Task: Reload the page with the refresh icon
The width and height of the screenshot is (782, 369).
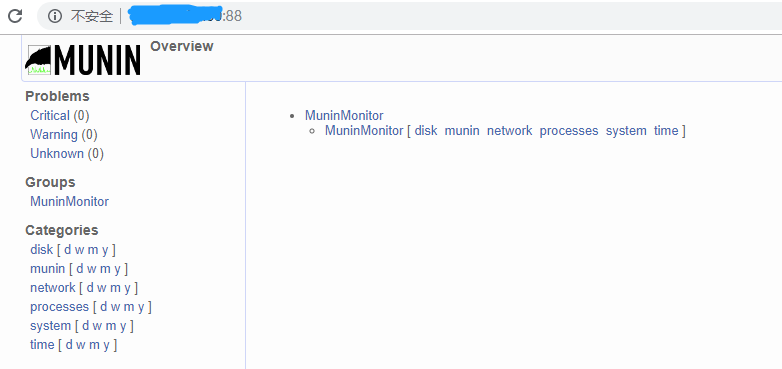Action: [x=15, y=16]
